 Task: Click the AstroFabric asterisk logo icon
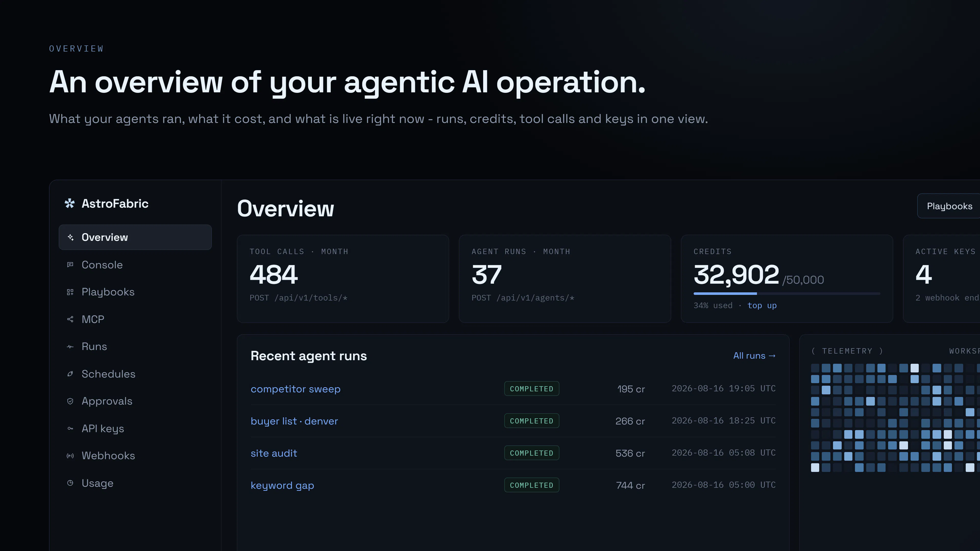tap(70, 204)
